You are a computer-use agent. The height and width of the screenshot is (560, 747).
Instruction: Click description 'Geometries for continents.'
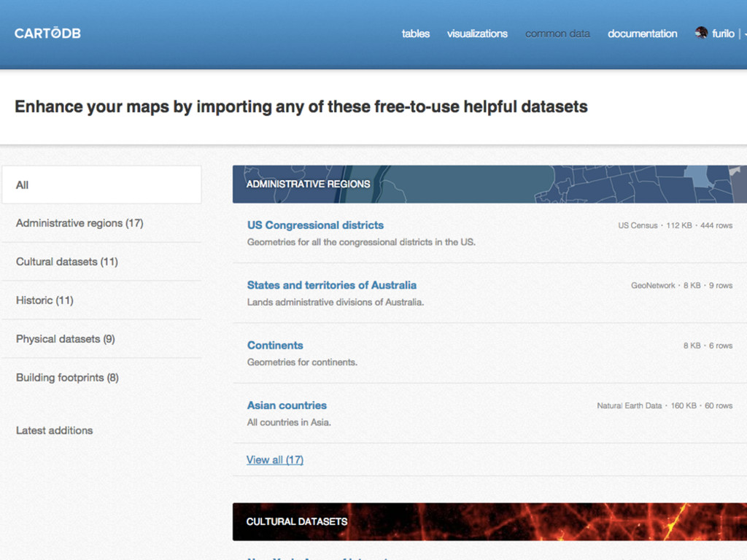302,362
